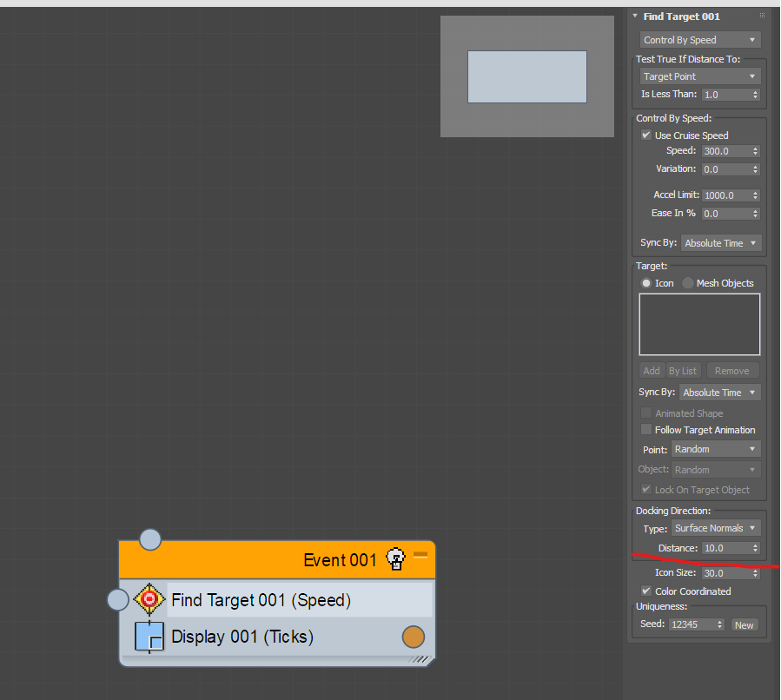Open the Target Point dropdown
The image size is (781, 700).
pos(699,76)
